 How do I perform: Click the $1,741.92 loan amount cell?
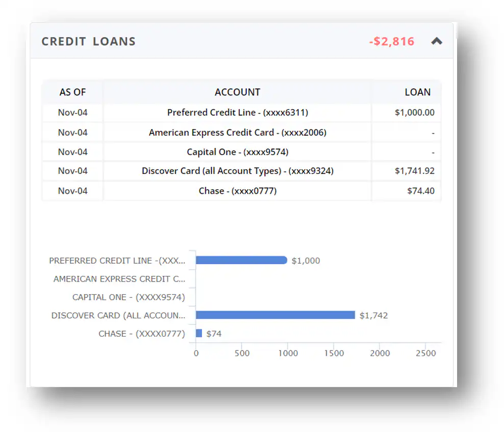[414, 171]
